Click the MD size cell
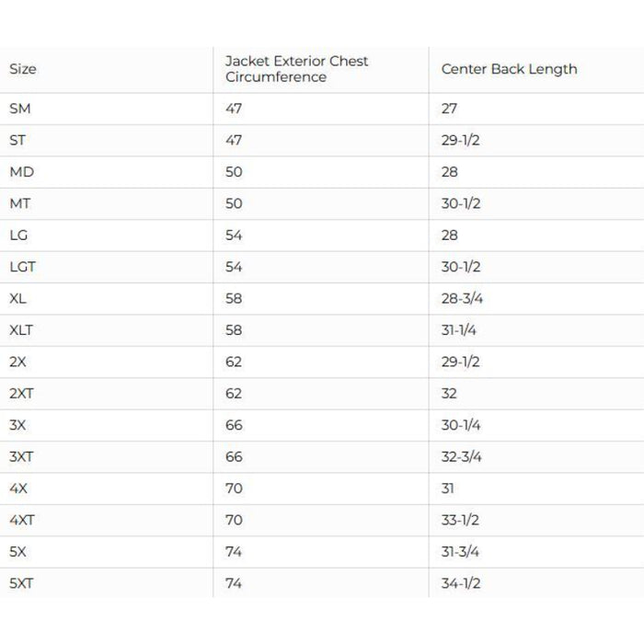The height and width of the screenshot is (644, 644). point(21,172)
